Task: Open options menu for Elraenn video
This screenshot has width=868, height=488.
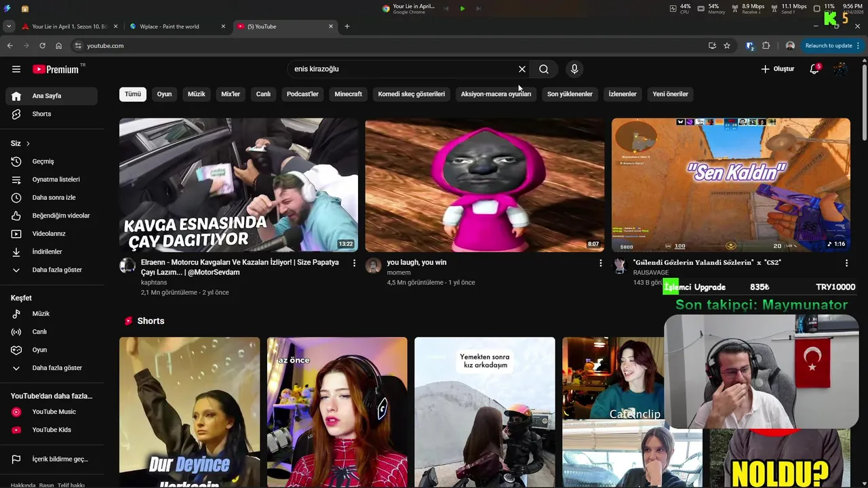Action: (x=354, y=263)
